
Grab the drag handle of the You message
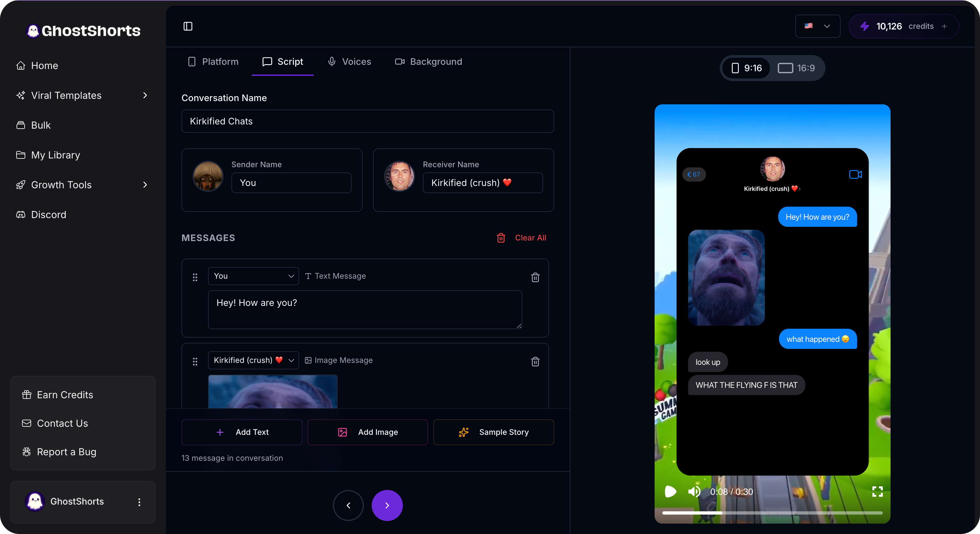tap(195, 277)
